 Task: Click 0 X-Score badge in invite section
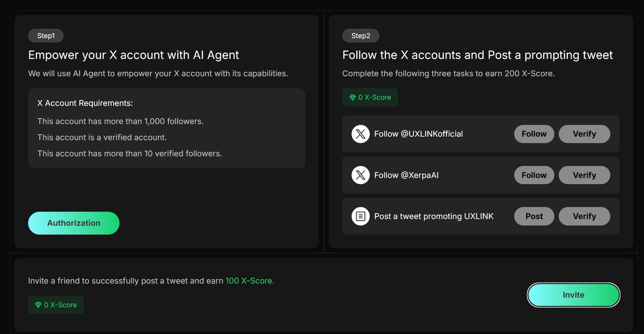click(x=56, y=304)
